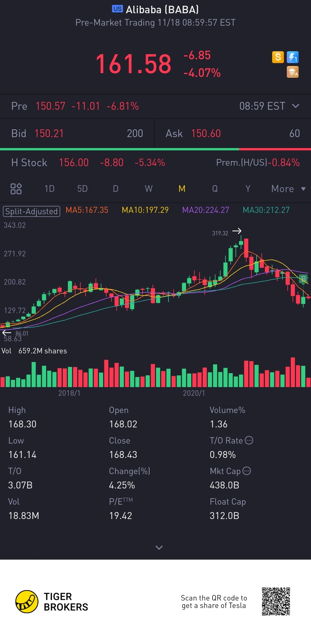The width and height of the screenshot is (311, 644).
Task: Switch to the Q quarterly chart tab
Action: (x=215, y=189)
